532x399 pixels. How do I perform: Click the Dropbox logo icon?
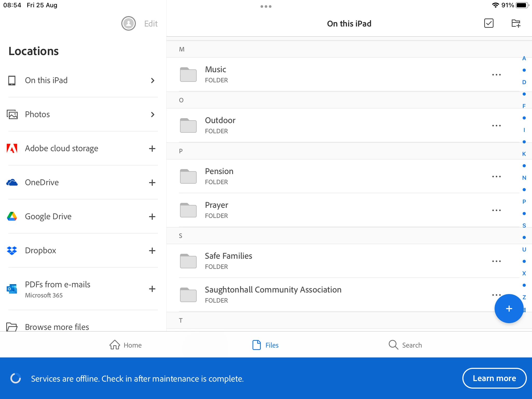tap(12, 250)
